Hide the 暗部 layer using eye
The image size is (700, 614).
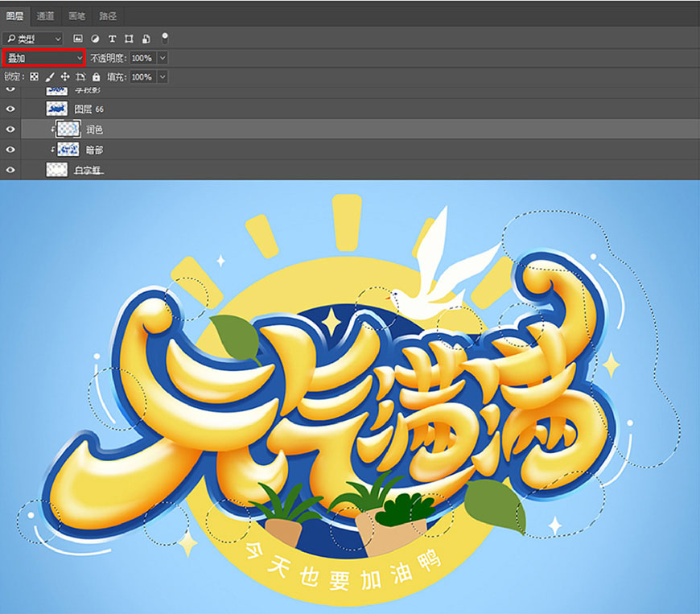pos(10,150)
